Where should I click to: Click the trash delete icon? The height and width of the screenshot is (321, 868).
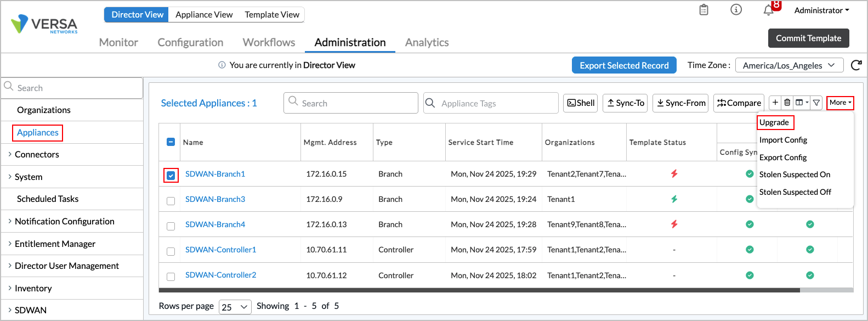coord(787,103)
